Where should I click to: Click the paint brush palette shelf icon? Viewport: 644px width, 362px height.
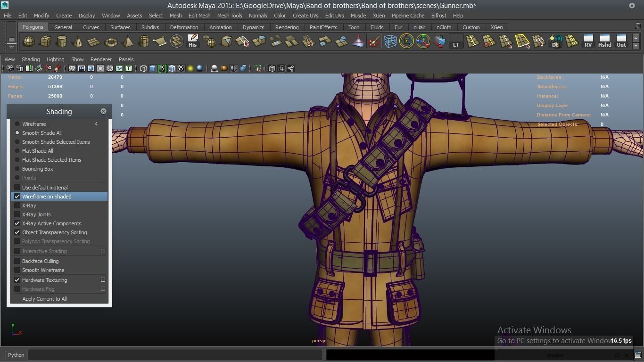pyautogui.click(x=374, y=41)
